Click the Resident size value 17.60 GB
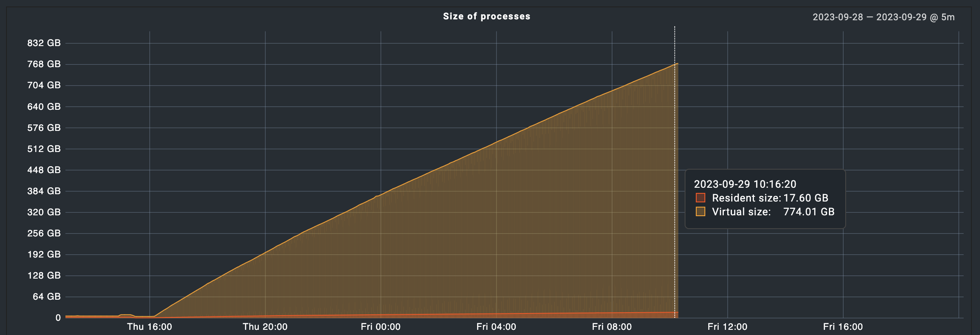The image size is (980, 335). (806, 198)
